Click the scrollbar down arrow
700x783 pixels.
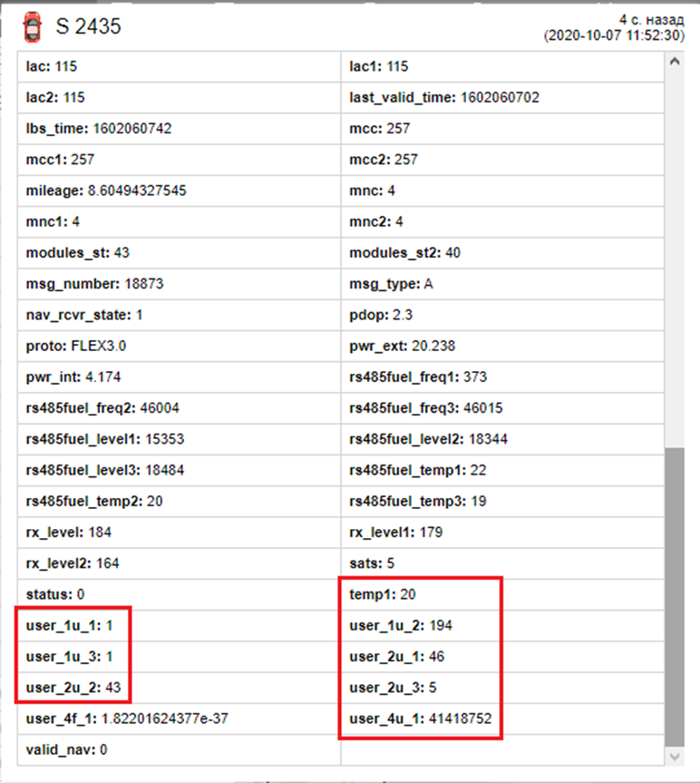pos(675,756)
